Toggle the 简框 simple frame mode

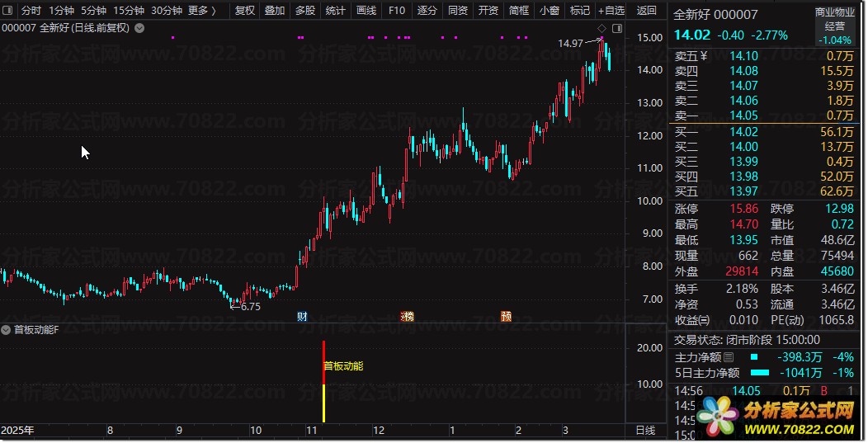pos(519,11)
